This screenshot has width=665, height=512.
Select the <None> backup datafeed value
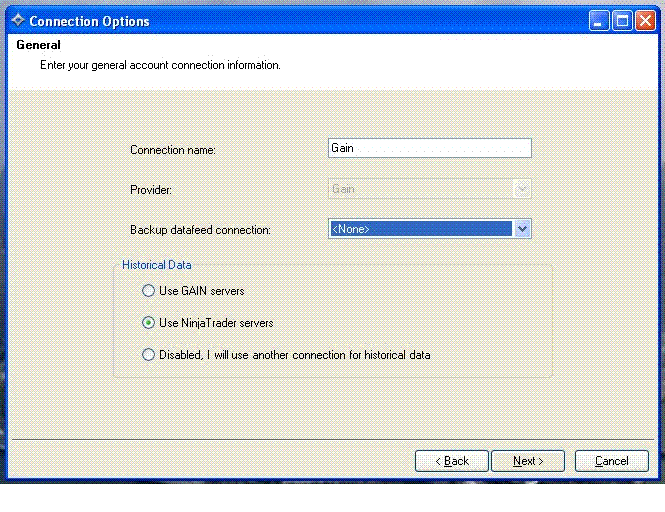point(421,229)
